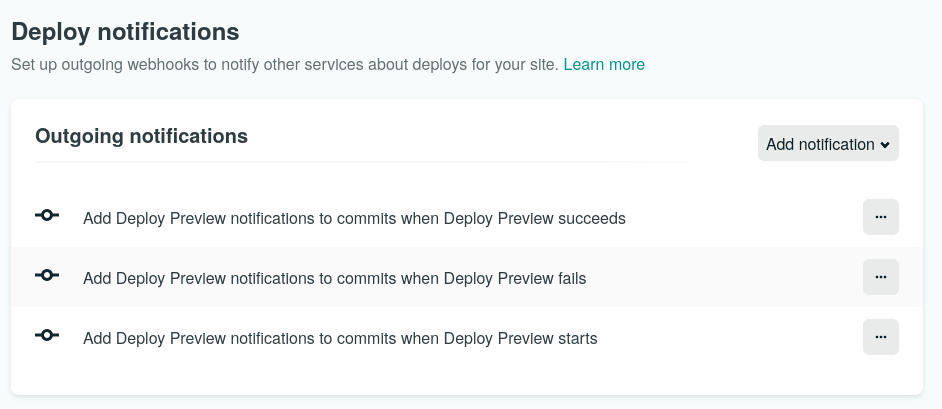
Task: Expand the Add notification dropdown
Action: 828,143
